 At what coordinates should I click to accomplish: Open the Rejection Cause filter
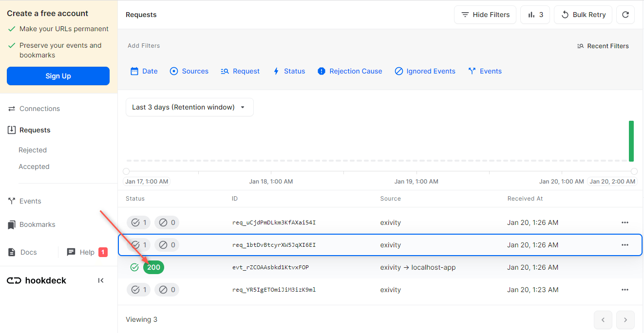349,71
